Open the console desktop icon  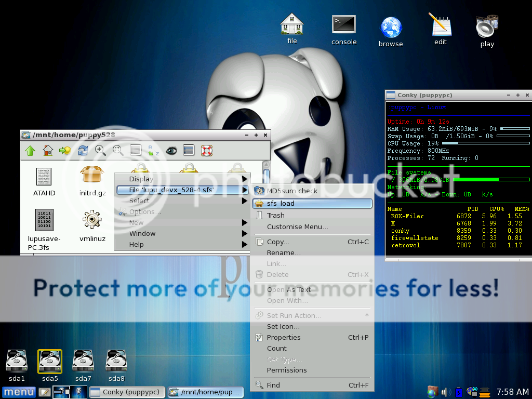pyautogui.click(x=344, y=29)
